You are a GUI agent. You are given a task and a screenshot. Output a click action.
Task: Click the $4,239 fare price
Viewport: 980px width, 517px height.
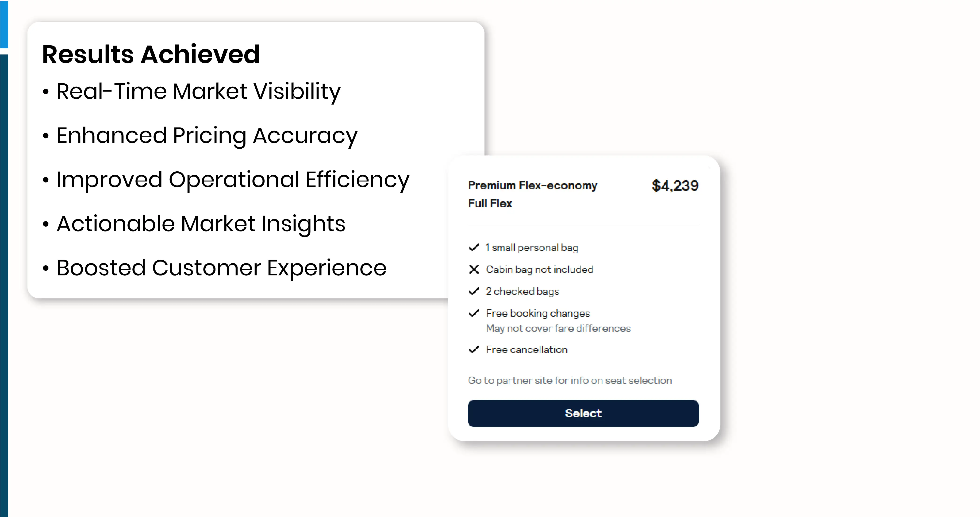[675, 186]
